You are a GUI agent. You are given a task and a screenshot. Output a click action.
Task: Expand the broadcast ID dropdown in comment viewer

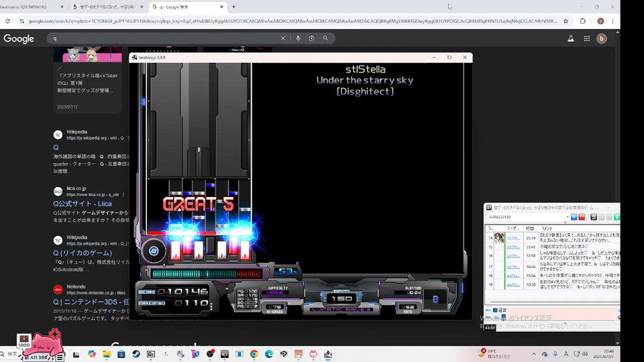(568, 217)
